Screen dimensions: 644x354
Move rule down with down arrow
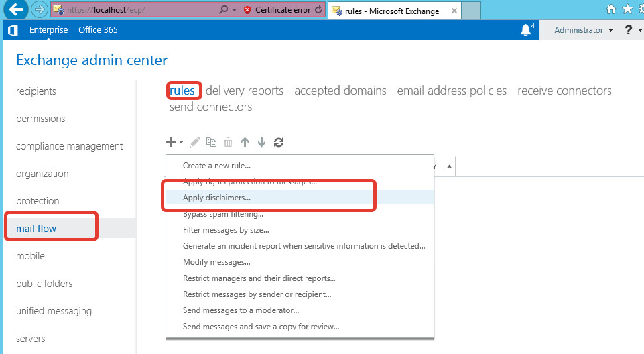(261, 142)
